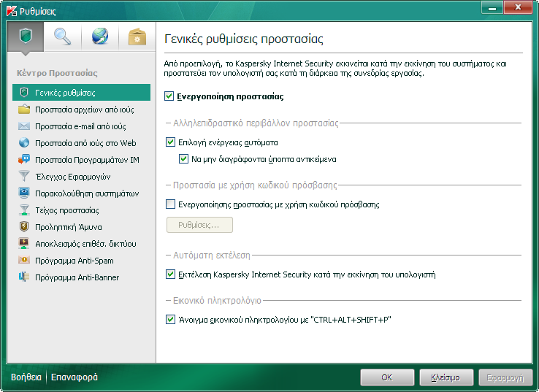Click chat icon for Προστασία Προγραμμάτων IM
This screenshot has width=539, height=392.
24,159
